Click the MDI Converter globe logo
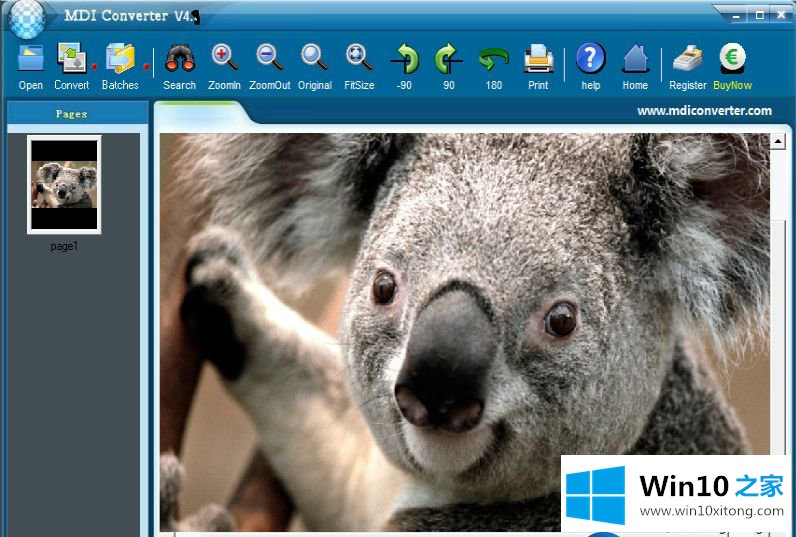The width and height of the screenshot is (796, 537). coord(26,19)
